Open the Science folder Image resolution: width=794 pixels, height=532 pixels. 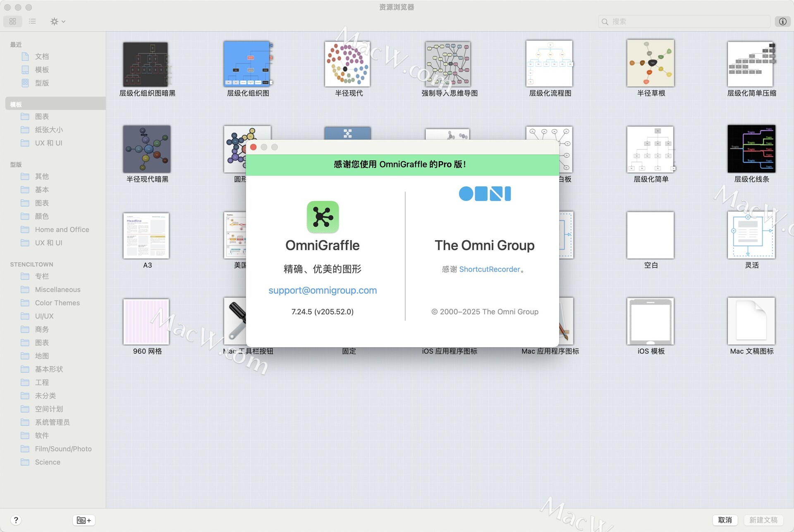[48, 462]
